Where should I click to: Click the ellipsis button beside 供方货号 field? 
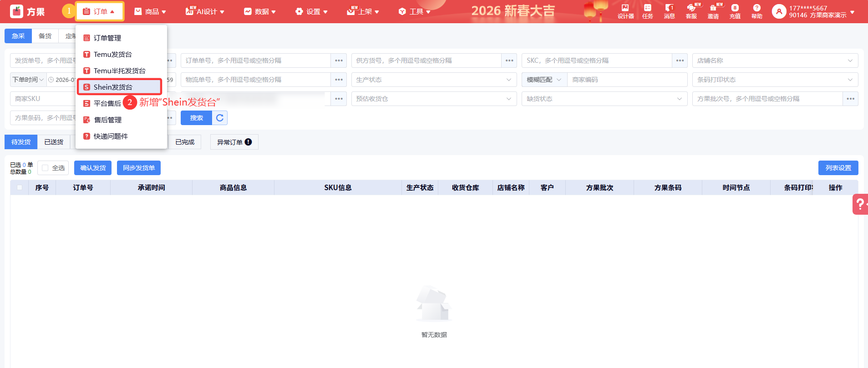pyautogui.click(x=509, y=60)
